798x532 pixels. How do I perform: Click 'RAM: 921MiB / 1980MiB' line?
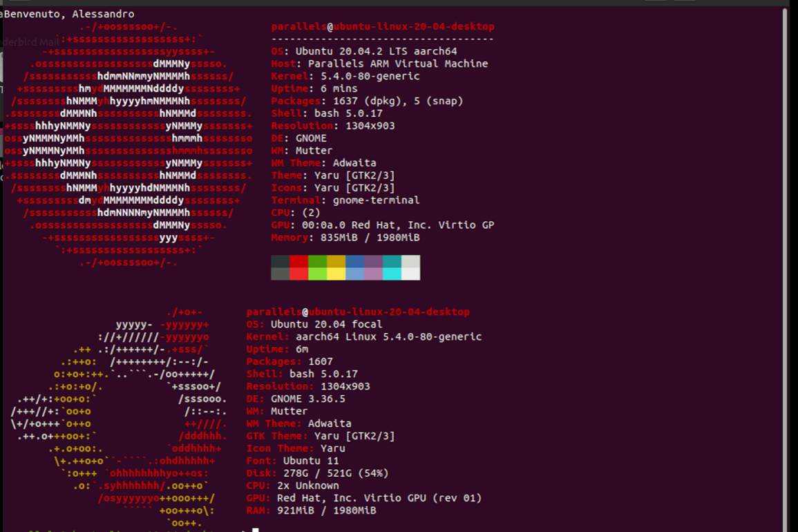(x=312, y=510)
